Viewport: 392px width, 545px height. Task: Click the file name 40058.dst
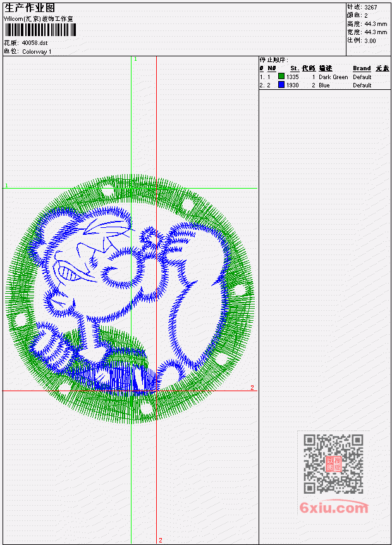[x=35, y=43]
